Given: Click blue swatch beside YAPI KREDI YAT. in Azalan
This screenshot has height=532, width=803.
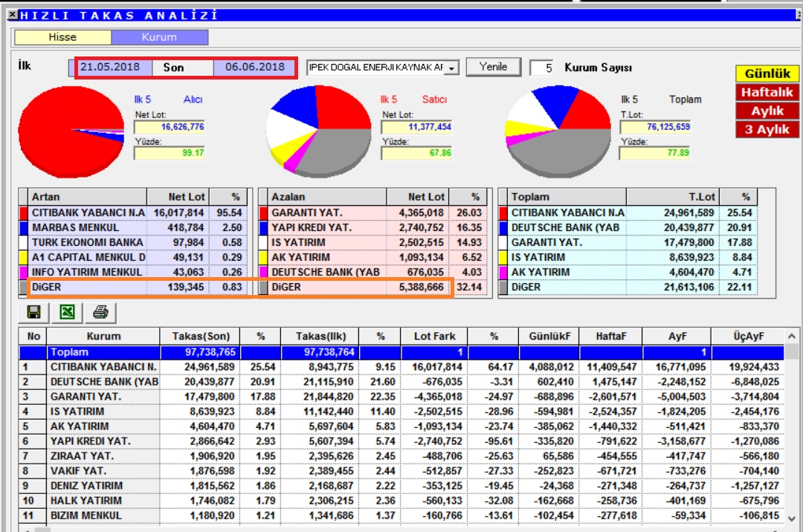Looking at the screenshot, I should (x=263, y=227).
